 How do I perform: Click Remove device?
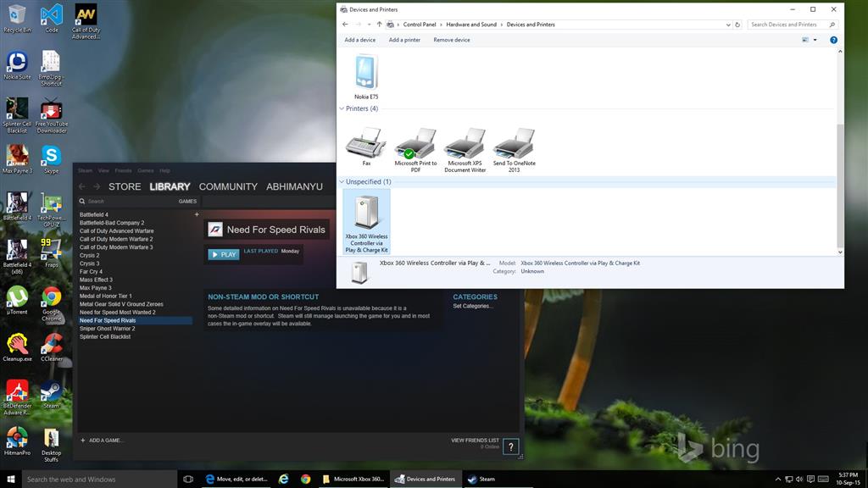click(x=452, y=40)
